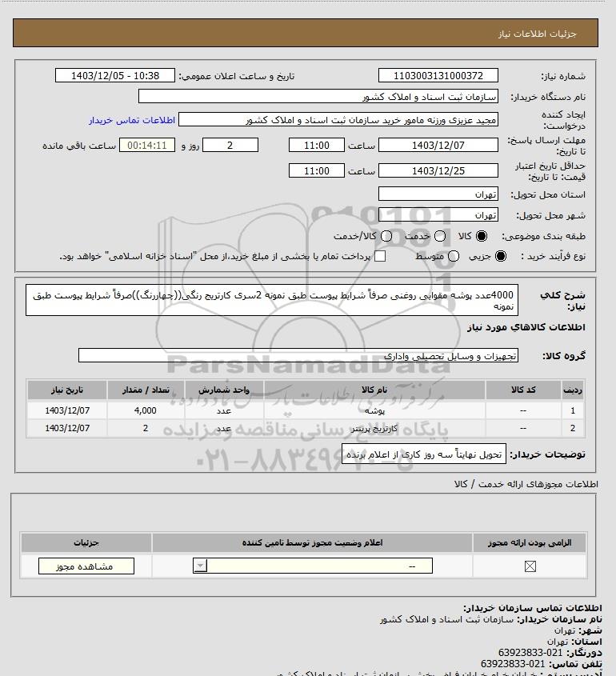Click the need date of the کارتریج پرینتر row

[67, 428]
